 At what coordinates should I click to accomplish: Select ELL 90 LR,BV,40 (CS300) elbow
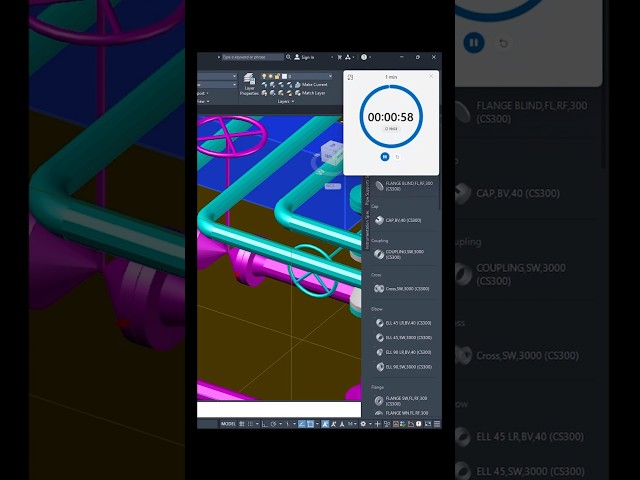coord(404,352)
